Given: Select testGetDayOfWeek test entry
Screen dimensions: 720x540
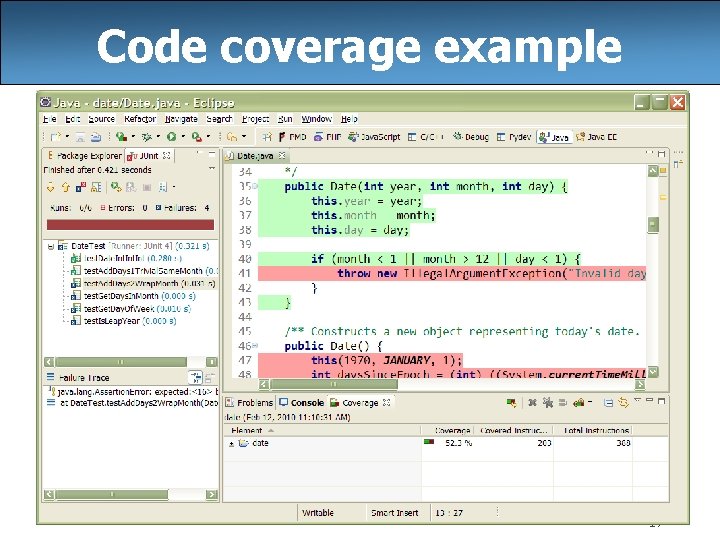Looking at the screenshot, I should tap(131, 309).
